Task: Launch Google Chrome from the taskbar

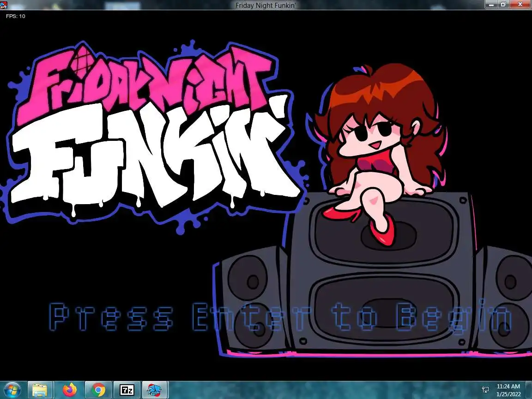Action: (x=98, y=390)
